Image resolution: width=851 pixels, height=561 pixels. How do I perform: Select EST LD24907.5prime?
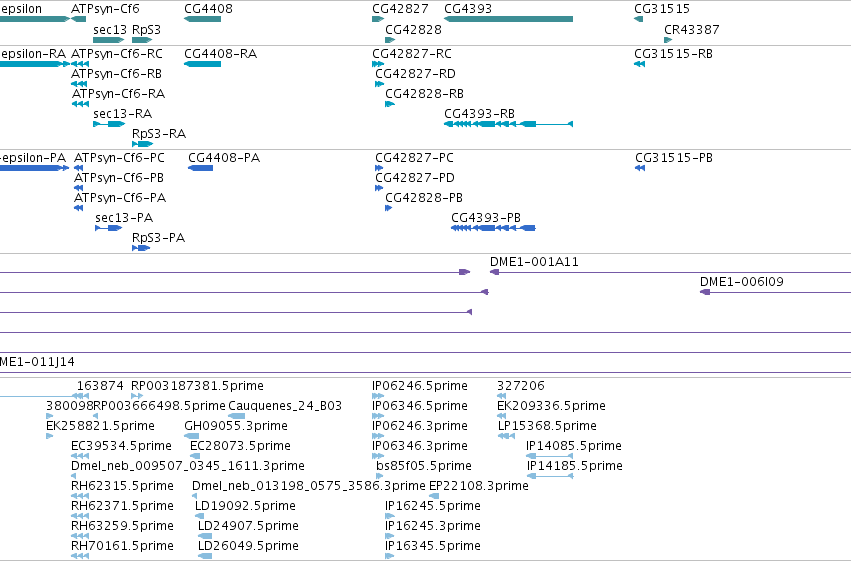pyautogui.click(x=249, y=526)
